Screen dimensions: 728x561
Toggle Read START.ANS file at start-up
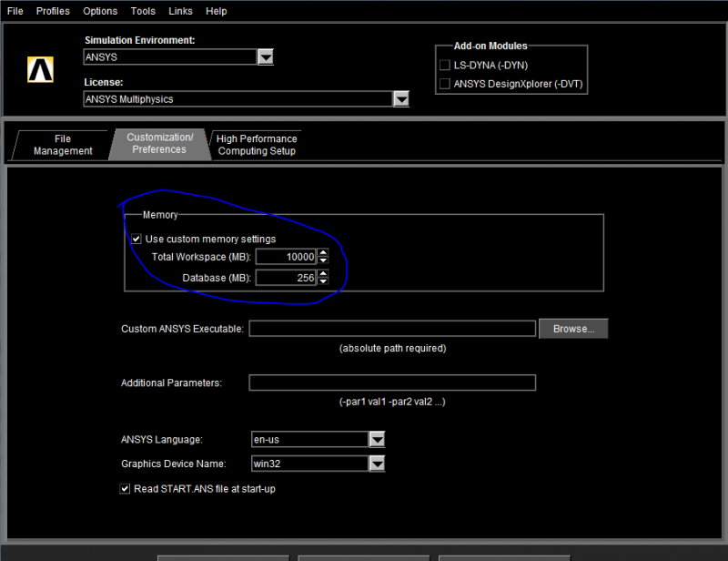[125, 489]
